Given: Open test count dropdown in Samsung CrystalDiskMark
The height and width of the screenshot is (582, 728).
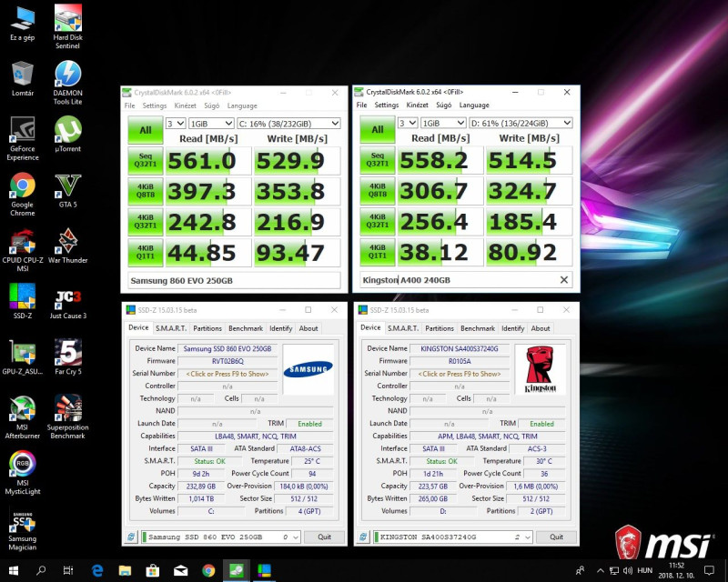Looking at the screenshot, I should [x=176, y=124].
